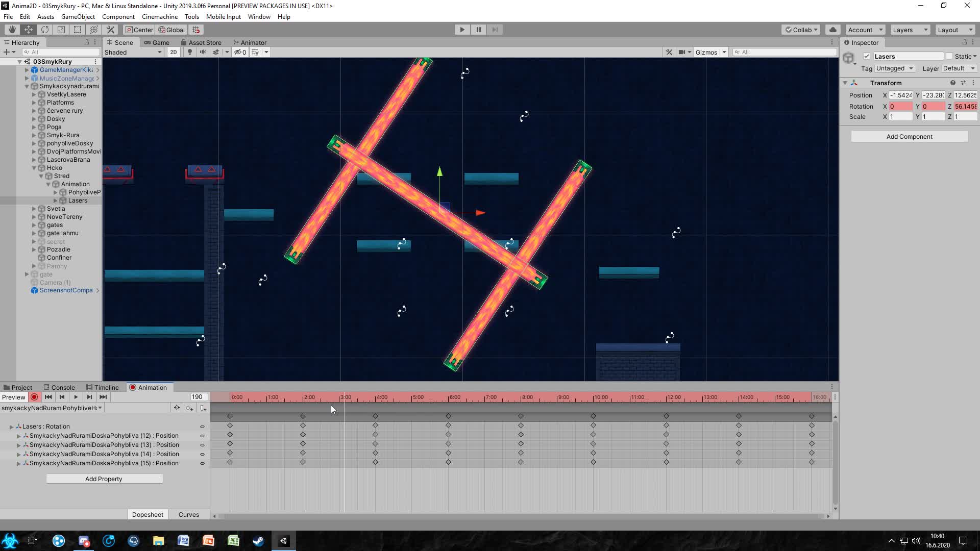
Task: Click the Rotation Z field showing 56.145
Action: coord(965,106)
